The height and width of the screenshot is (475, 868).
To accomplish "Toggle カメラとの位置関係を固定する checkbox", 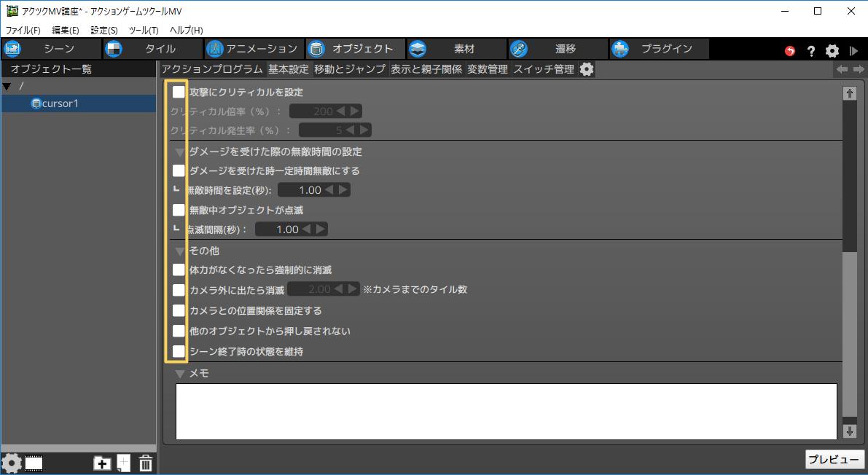I will click(x=179, y=310).
